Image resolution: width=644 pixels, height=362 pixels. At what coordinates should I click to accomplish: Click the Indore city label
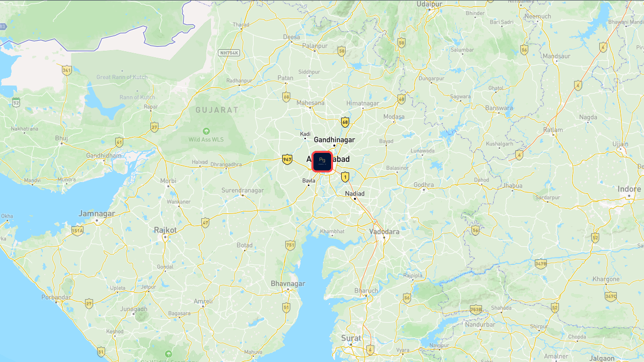(630, 189)
